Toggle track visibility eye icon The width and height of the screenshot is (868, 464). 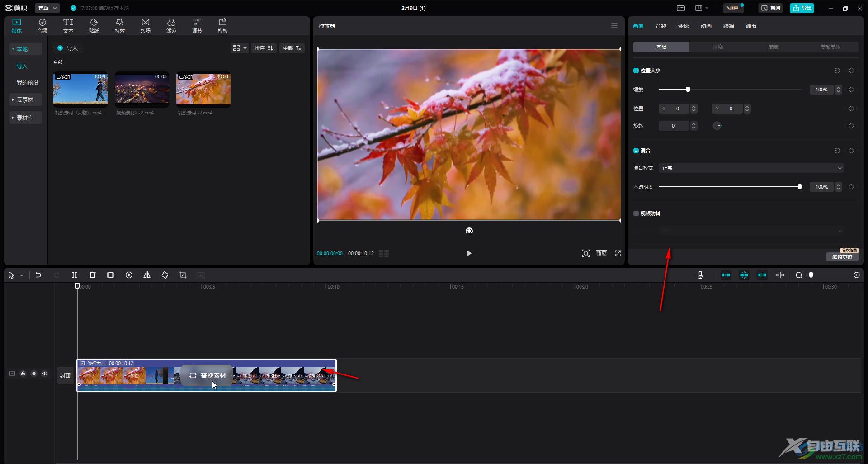[x=34, y=374]
